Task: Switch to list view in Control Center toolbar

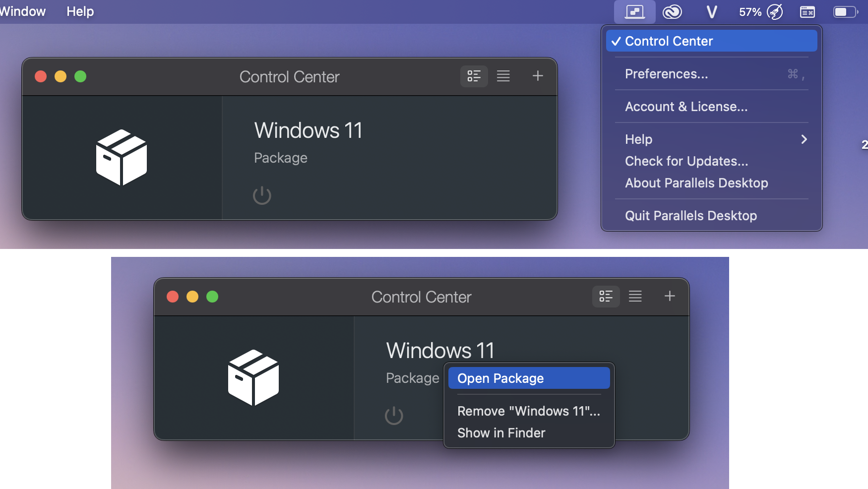Action: click(x=503, y=76)
